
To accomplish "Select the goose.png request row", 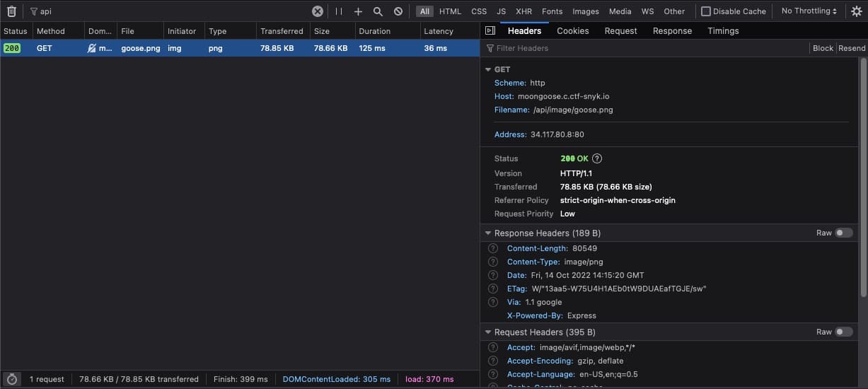I will click(x=240, y=48).
